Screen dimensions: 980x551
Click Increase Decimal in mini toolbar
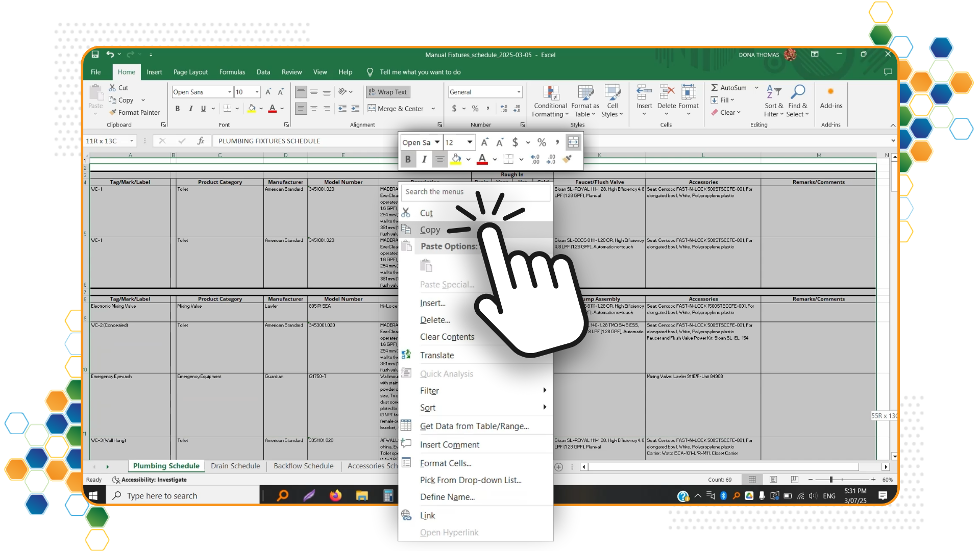click(535, 159)
